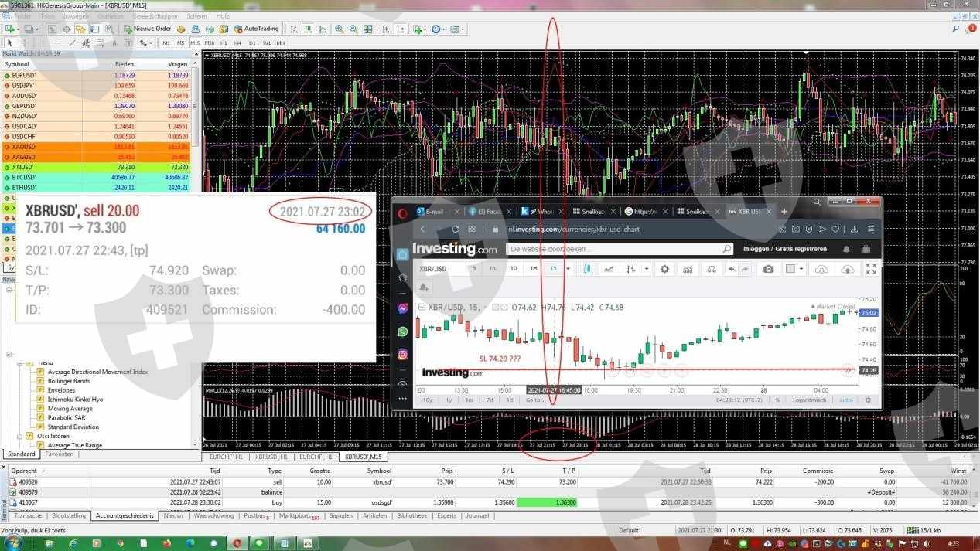
Task: Take Investing chart snapshot with camera icon
Action: 768,269
